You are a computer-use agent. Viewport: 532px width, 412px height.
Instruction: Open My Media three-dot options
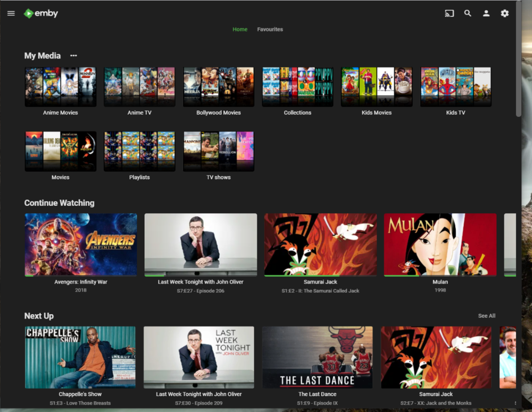(x=73, y=56)
